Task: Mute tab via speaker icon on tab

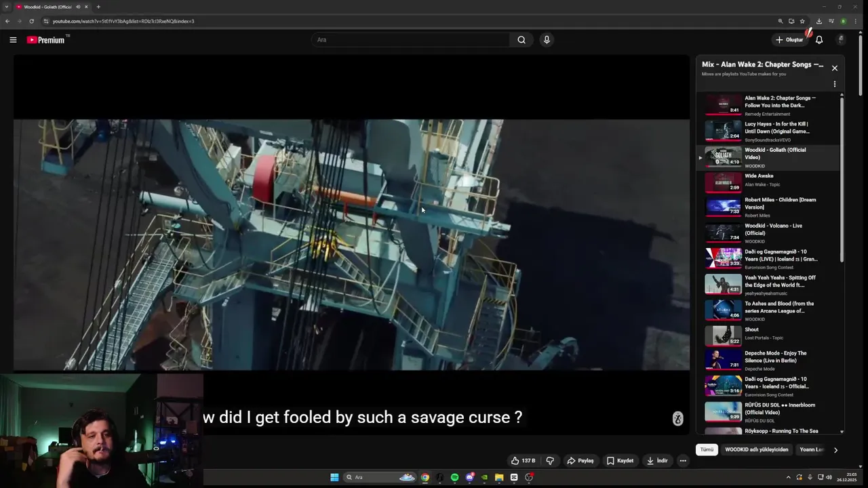Action: [78, 7]
